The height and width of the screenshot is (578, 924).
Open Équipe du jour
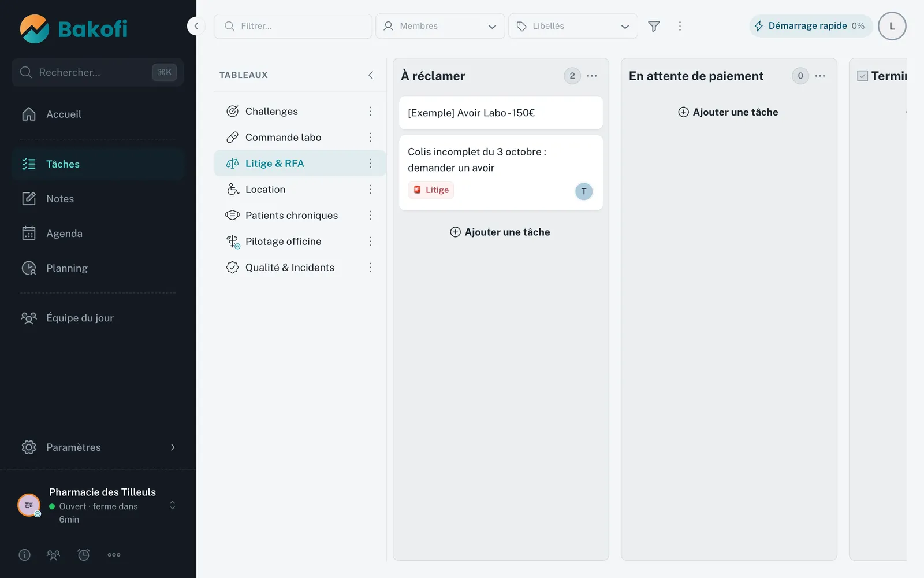click(x=98, y=318)
